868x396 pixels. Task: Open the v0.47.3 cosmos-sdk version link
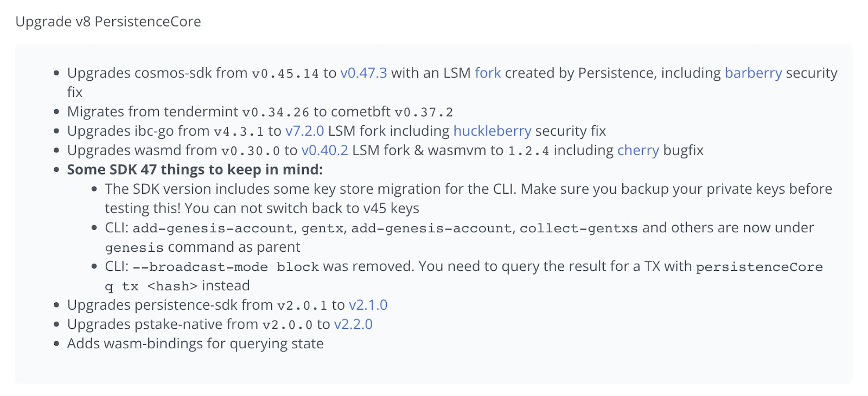tap(363, 73)
